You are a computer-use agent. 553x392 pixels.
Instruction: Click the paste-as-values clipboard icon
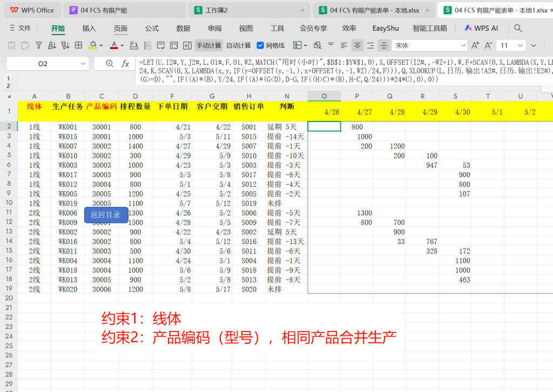(12, 45)
